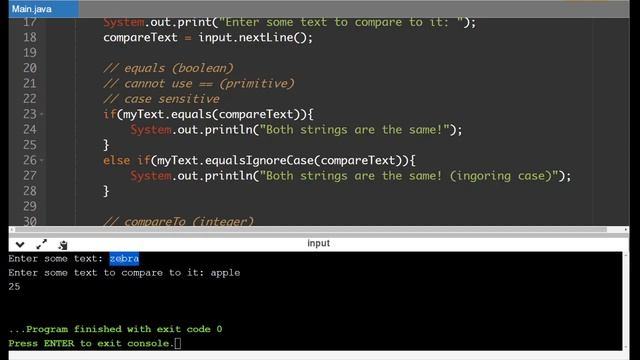
Task: Click the left scroll arrow of the editor scrollbar
Action: (11, 230)
